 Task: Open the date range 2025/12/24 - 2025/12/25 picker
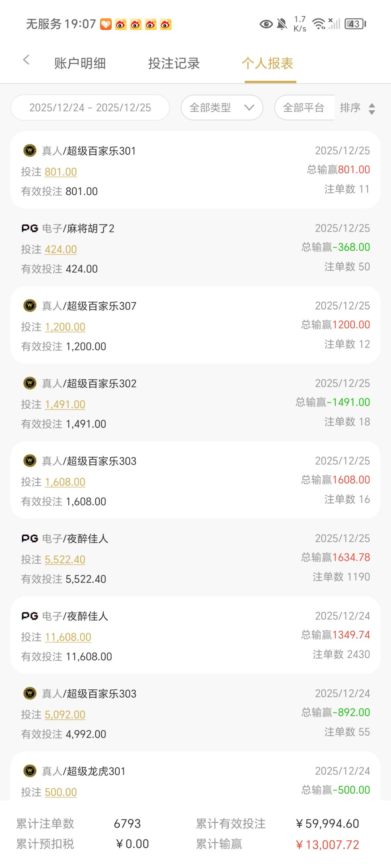point(90,108)
